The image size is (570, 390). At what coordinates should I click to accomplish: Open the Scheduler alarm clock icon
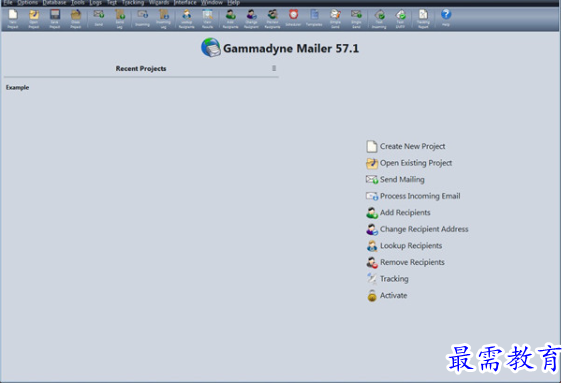293,17
